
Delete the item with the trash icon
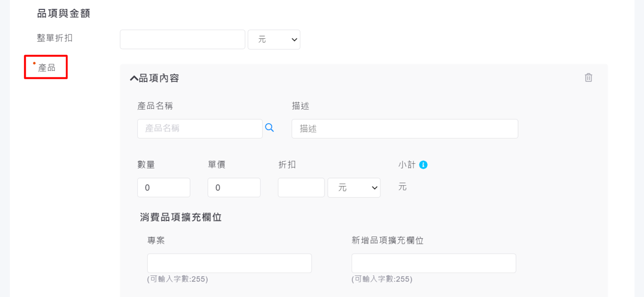[588, 78]
